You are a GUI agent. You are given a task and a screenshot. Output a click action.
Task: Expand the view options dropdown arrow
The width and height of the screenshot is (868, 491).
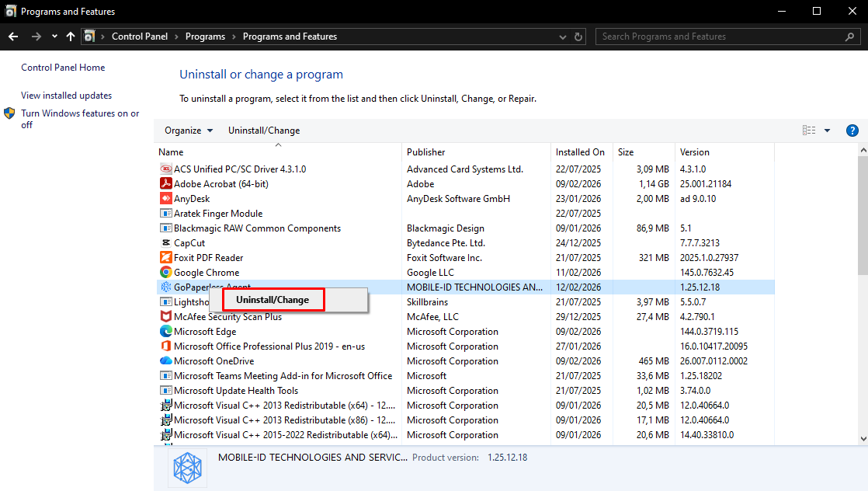point(827,131)
